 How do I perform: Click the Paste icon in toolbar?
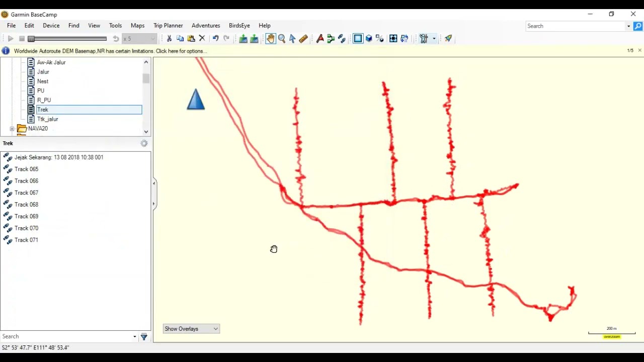click(191, 39)
